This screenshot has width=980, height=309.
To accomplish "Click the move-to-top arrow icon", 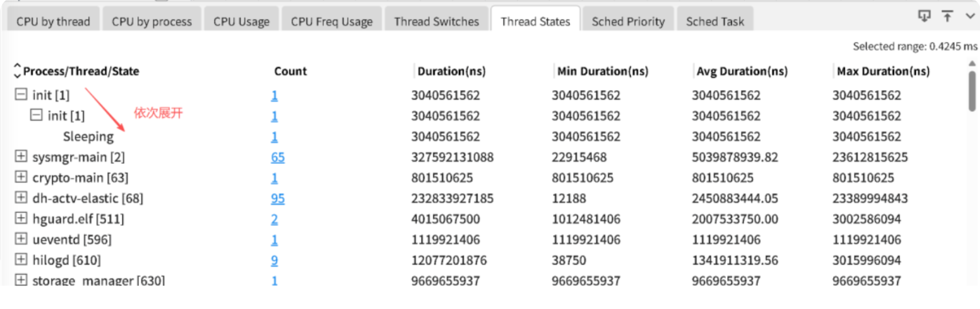I will point(947,16).
